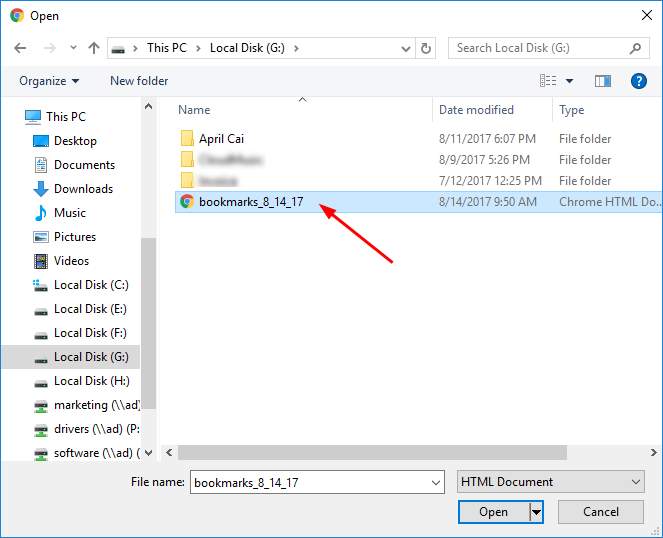
Task: Click the Back navigation arrow
Action: [20, 48]
